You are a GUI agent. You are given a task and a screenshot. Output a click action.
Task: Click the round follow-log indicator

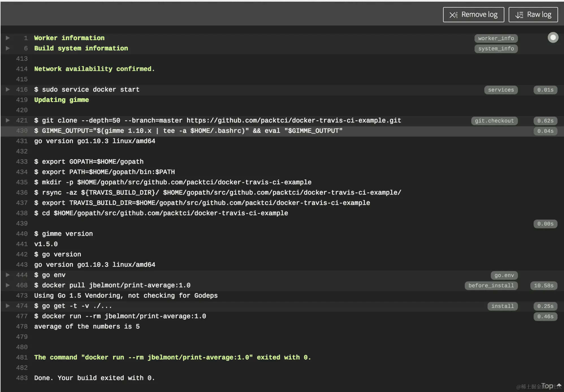[553, 38]
